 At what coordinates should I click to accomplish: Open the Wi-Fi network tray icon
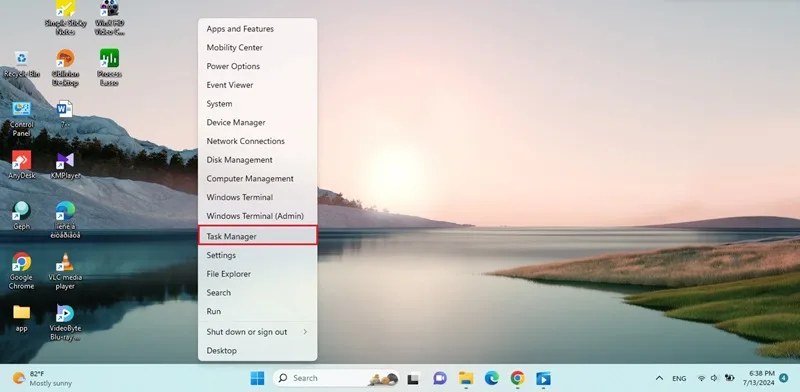[702, 378]
